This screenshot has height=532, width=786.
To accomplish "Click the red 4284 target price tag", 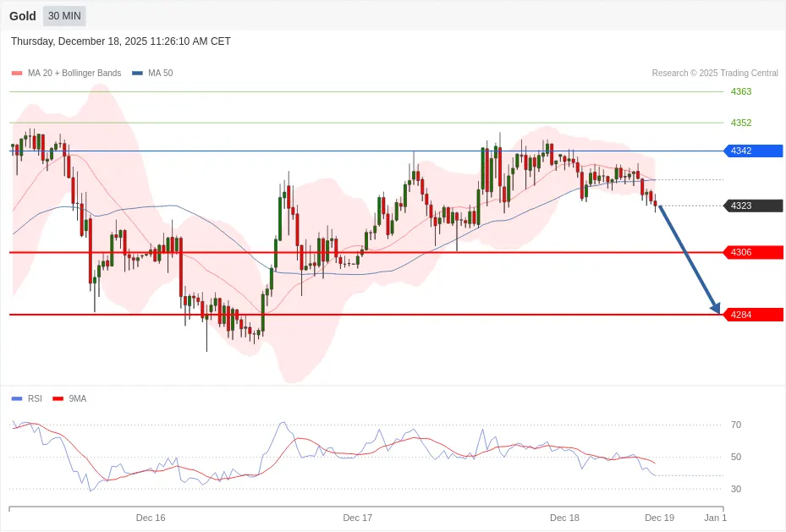I will 752,315.
